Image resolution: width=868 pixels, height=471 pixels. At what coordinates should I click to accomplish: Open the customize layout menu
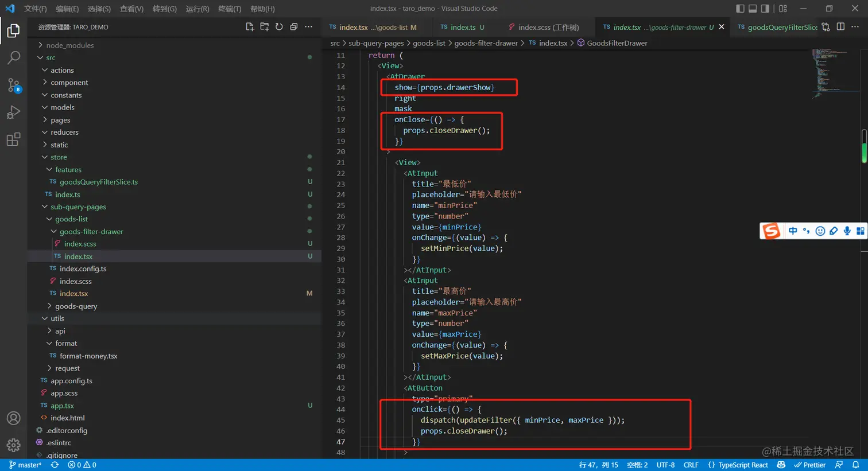point(783,9)
